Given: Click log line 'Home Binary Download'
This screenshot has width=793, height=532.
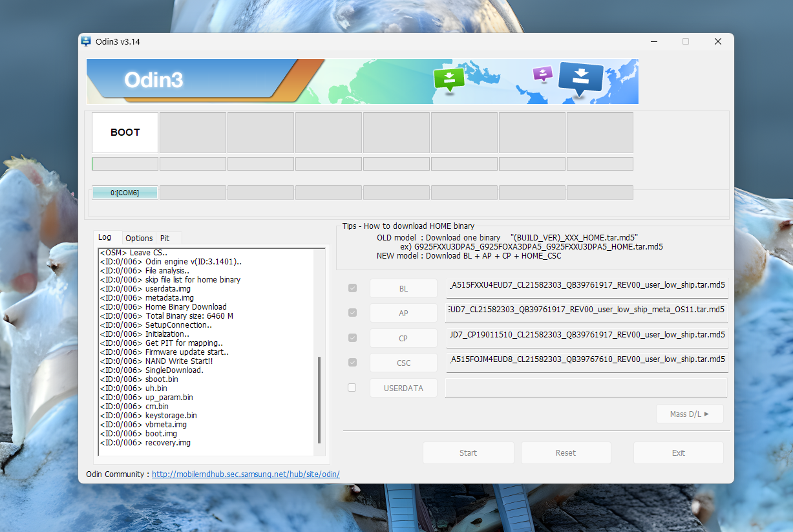Looking at the screenshot, I should click(163, 307).
